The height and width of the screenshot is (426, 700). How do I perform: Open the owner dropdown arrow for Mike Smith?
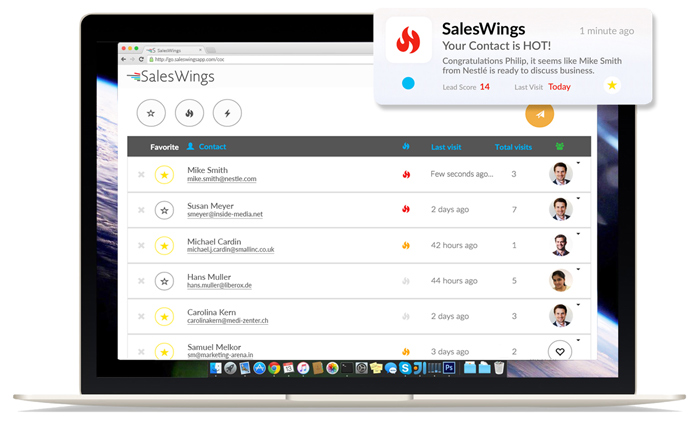click(x=578, y=163)
